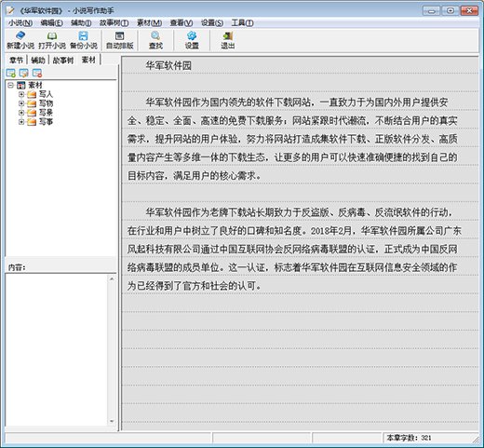484x448 pixels.
Task: Expand the 写物 folder node
Action: (x=21, y=103)
